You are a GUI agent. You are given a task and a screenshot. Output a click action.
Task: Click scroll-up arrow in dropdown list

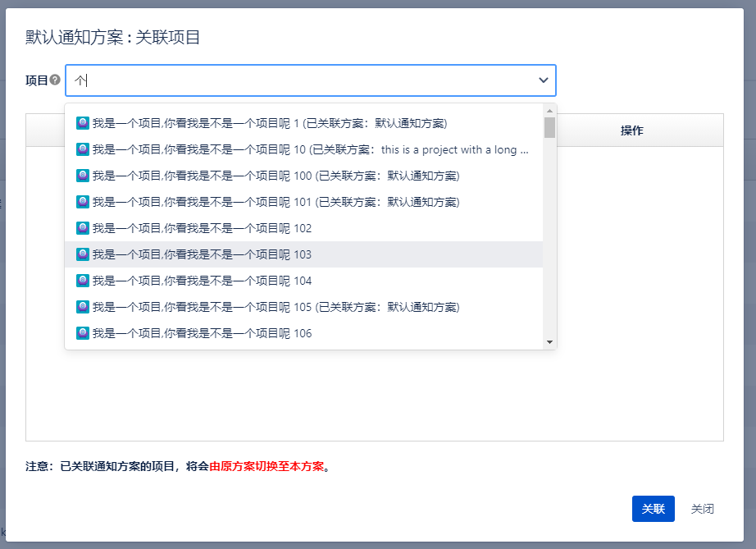(x=549, y=110)
